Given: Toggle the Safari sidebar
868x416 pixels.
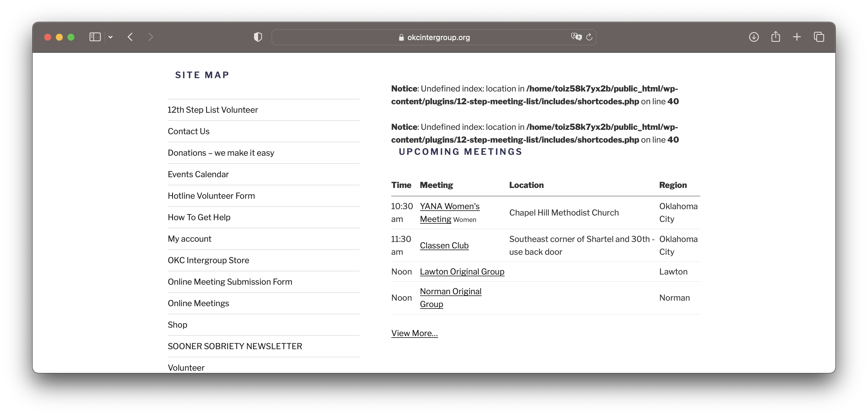Looking at the screenshot, I should point(95,37).
